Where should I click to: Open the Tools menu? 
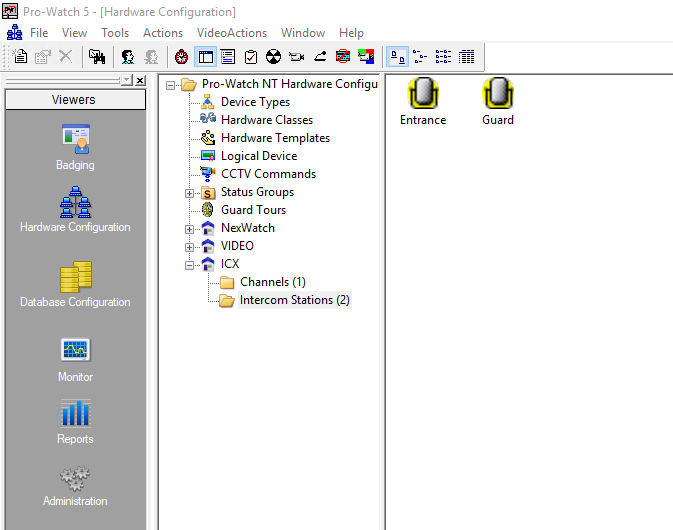115,33
